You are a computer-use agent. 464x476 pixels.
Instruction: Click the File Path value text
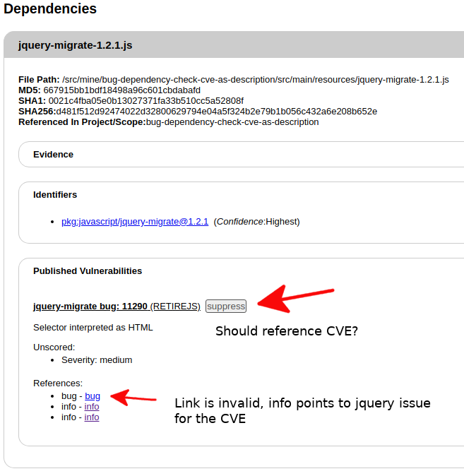[x=256, y=80]
